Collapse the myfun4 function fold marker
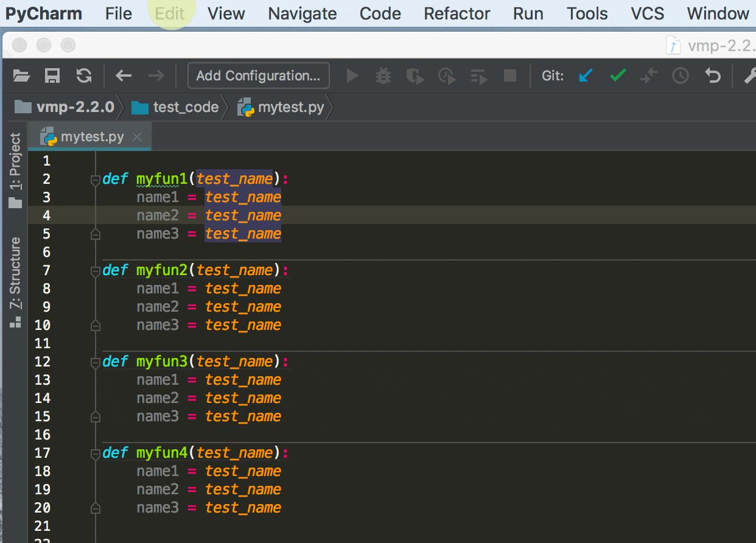 tap(95, 454)
